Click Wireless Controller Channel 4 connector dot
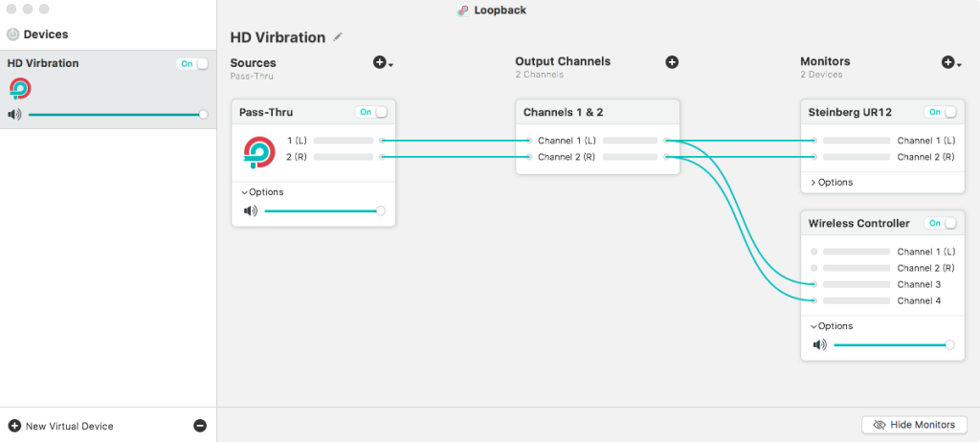The image size is (980, 442). 813,300
